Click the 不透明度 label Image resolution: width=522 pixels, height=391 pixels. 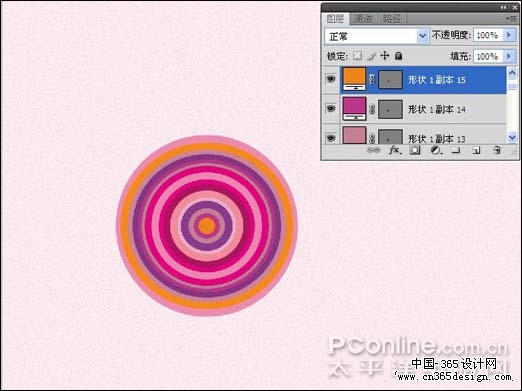click(451, 35)
